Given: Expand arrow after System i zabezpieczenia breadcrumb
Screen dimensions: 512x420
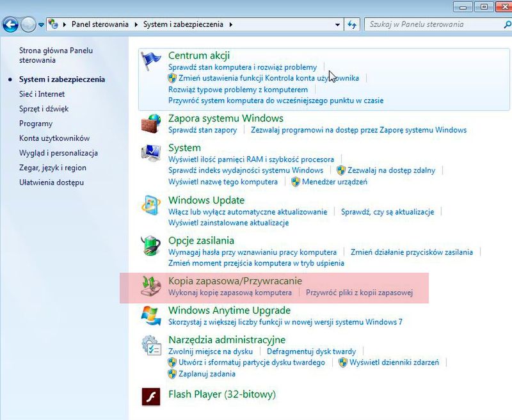Looking at the screenshot, I should (231, 24).
